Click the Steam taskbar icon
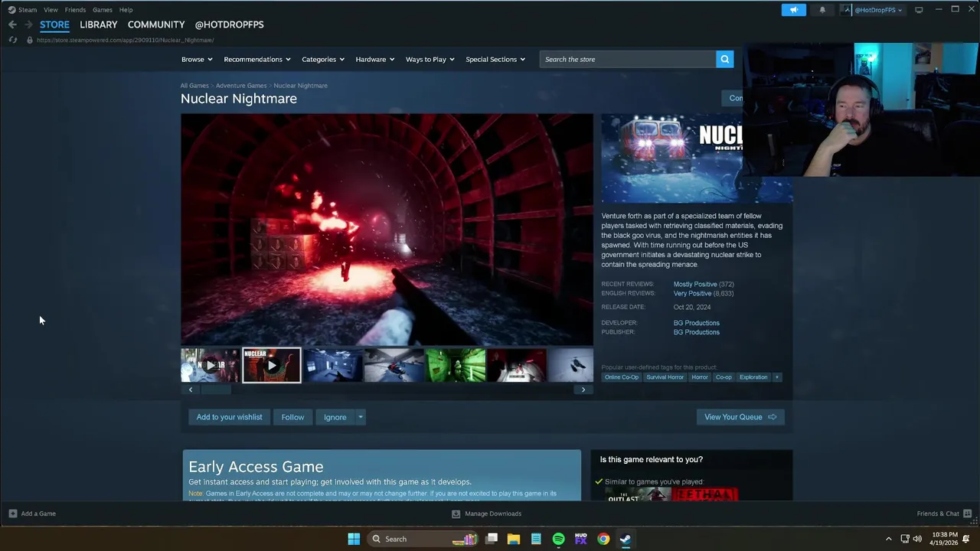Viewport: 980px width, 551px height. (x=626, y=539)
